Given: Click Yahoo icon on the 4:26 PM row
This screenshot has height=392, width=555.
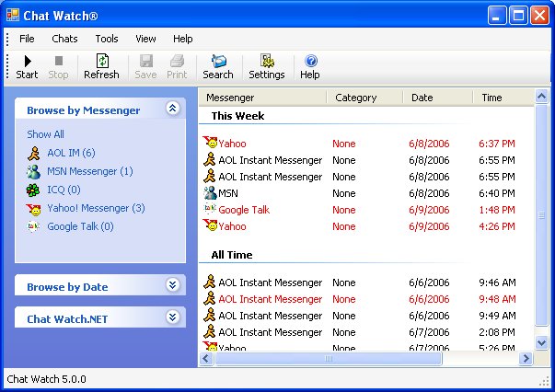Looking at the screenshot, I should [x=210, y=225].
